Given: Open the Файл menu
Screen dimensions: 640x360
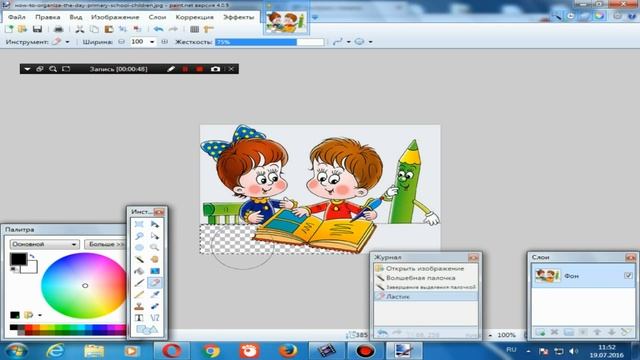Looking at the screenshot, I should click(x=17, y=17).
